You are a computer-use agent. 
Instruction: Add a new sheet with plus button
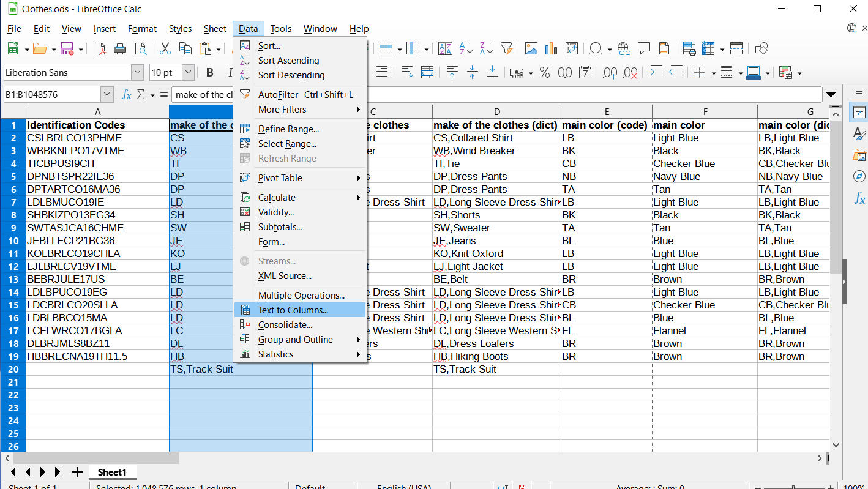click(77, 472)
